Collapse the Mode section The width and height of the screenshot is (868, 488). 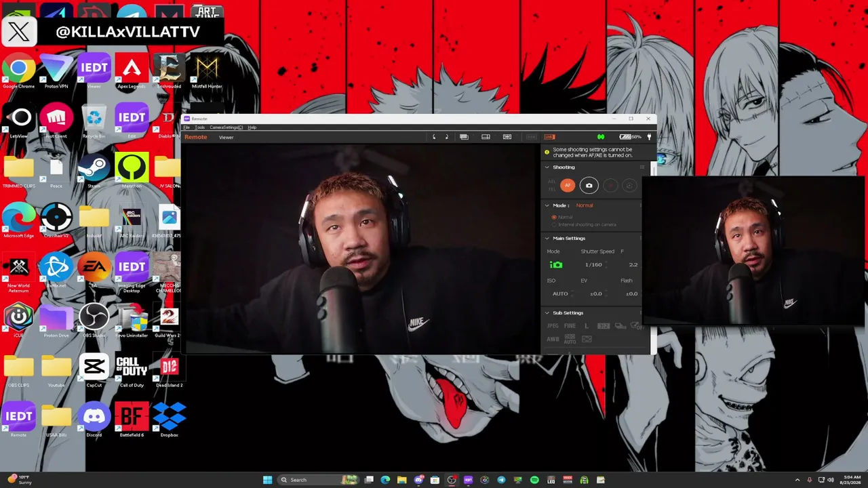click(547, 205)
